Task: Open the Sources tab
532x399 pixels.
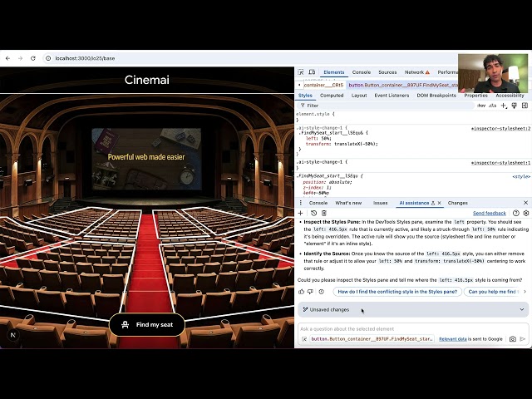Action: (387, 72)
